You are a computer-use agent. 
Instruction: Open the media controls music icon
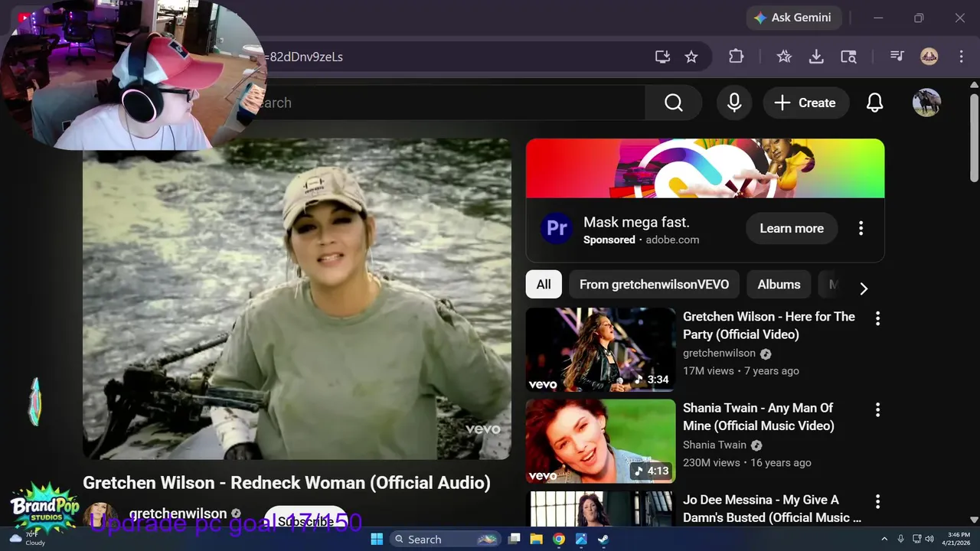tap(897, 57)
